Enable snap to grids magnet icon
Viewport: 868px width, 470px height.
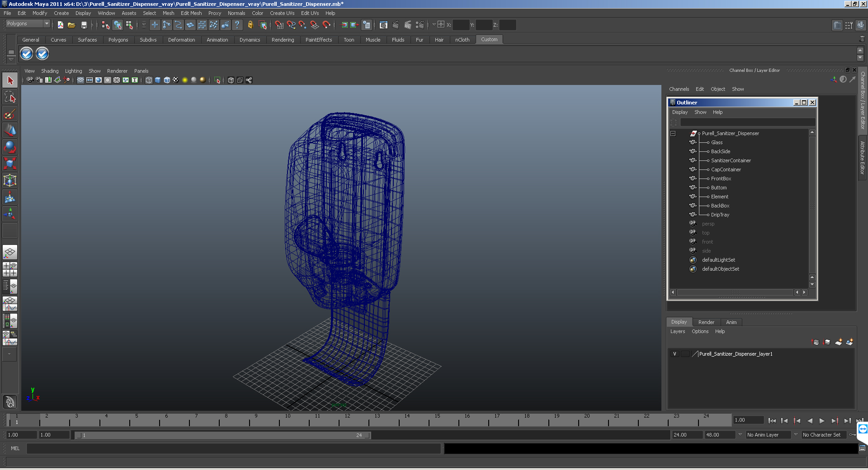tap(279, 25)
